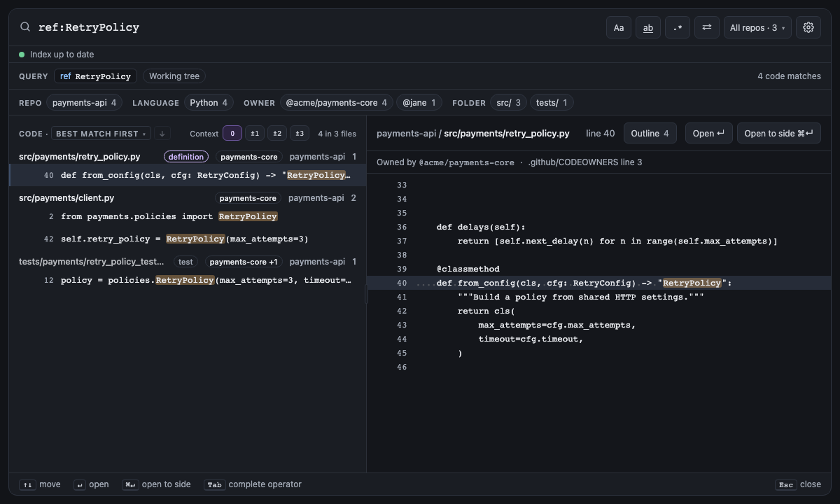Click highlighted line 40 in preview
The image size is (840, 504).
tap(599, 283)
